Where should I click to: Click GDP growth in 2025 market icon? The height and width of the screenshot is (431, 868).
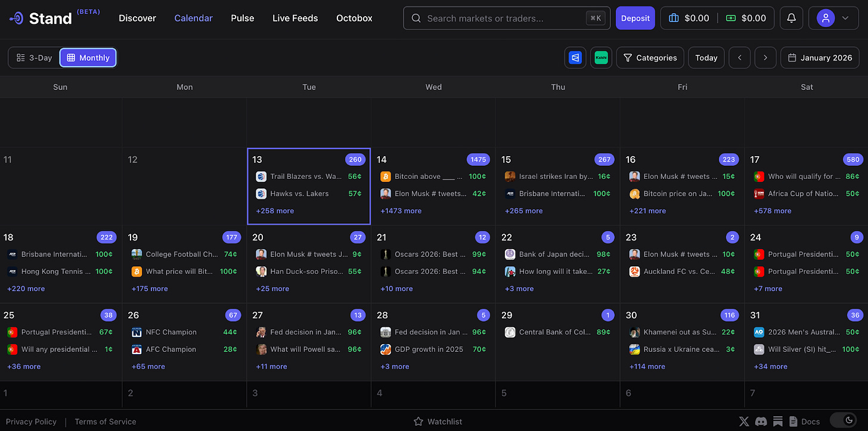pos(386,349)
